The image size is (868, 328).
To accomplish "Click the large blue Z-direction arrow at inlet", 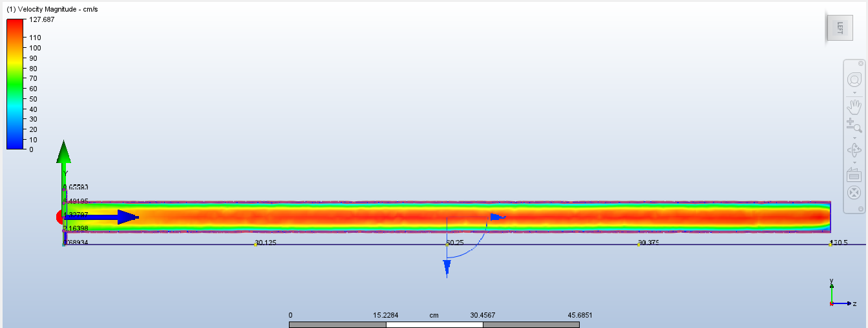I will click(x=101, y=217).
